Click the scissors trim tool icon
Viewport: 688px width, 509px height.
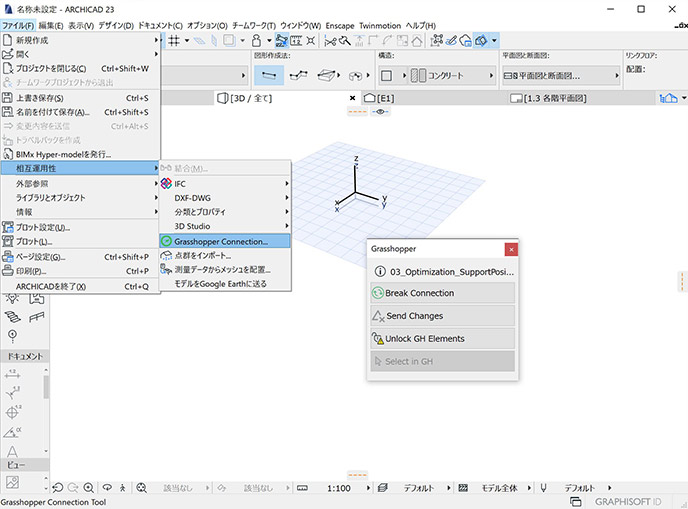(x=330, y=41)
